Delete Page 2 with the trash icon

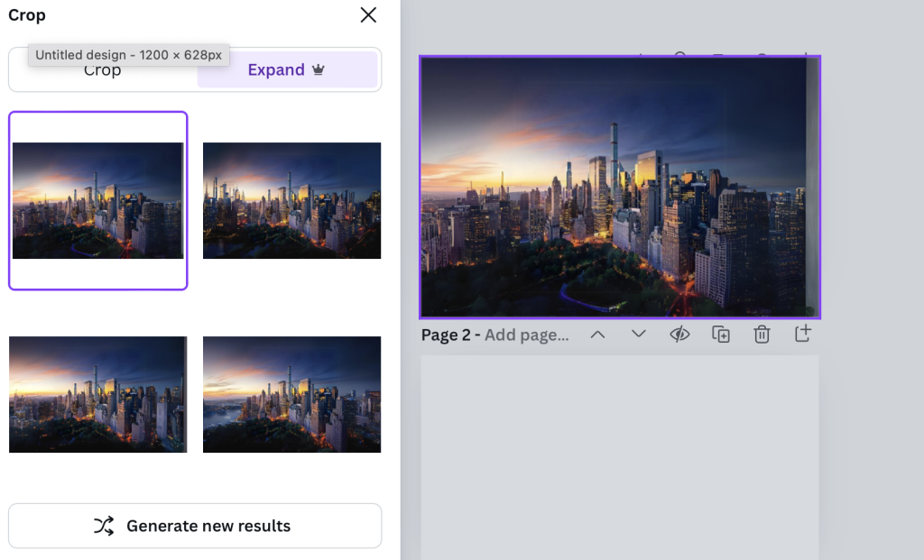click(762, 335)
